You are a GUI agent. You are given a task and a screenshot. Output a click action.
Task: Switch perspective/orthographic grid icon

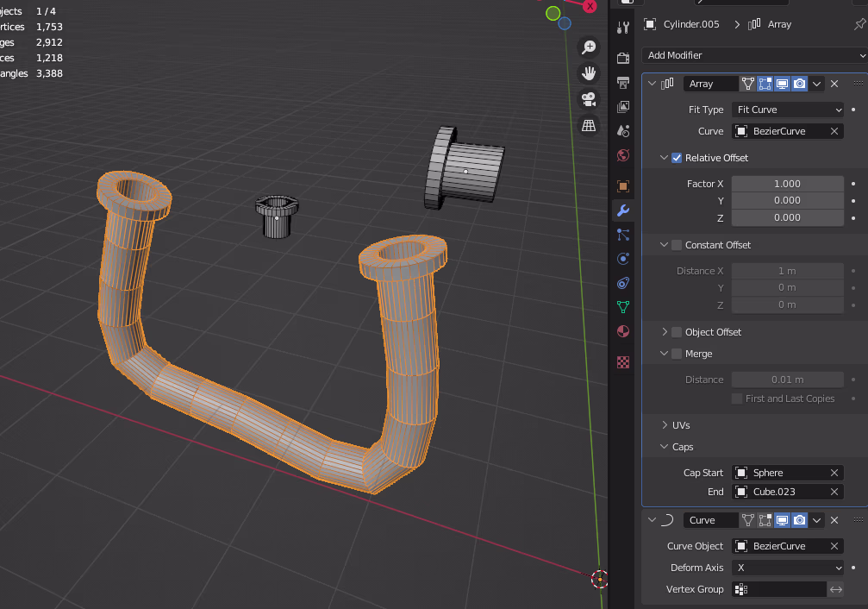(x=589, y=125)
